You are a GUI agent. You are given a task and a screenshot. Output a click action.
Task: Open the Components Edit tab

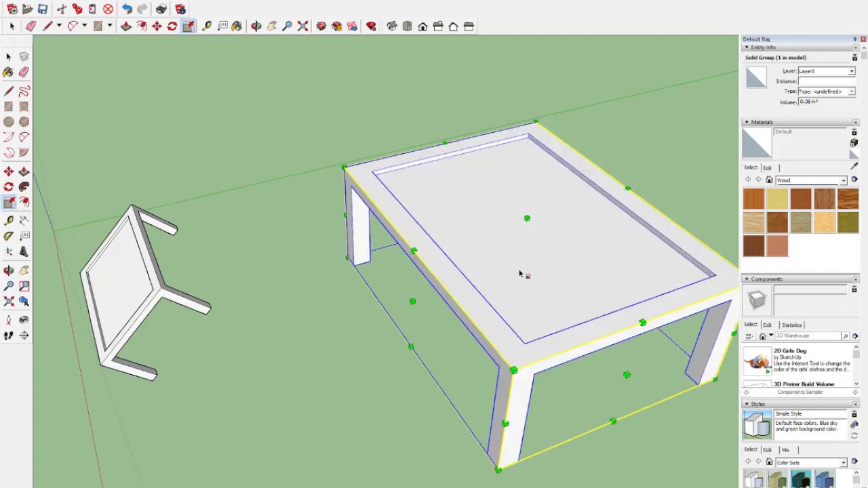click(767, 325)
